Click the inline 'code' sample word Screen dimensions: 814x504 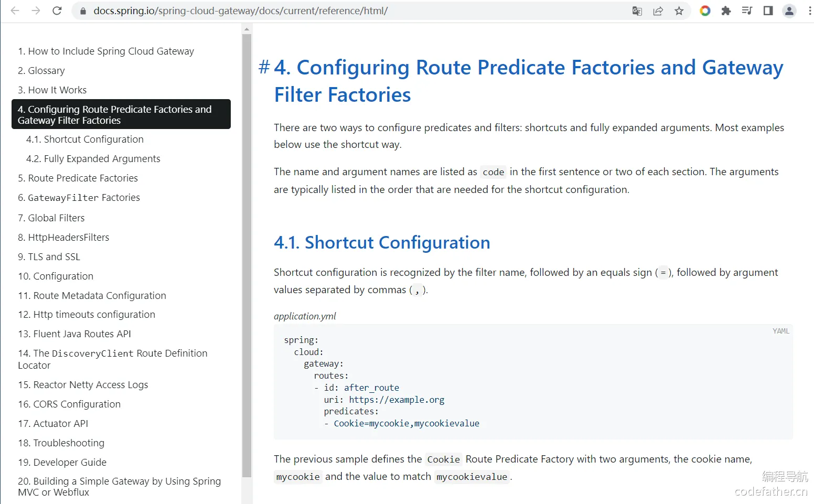click(494, 172)
